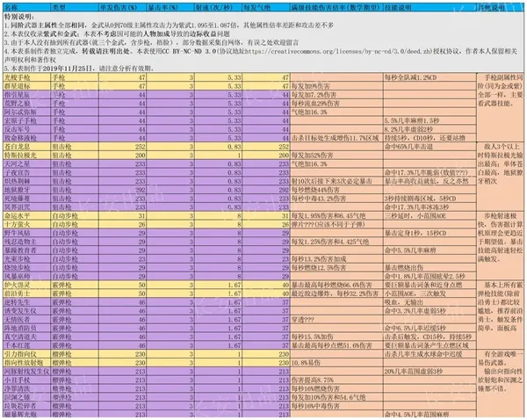
Task: Click the 指向性放射炮 name cell
Action: click(26, 363)
